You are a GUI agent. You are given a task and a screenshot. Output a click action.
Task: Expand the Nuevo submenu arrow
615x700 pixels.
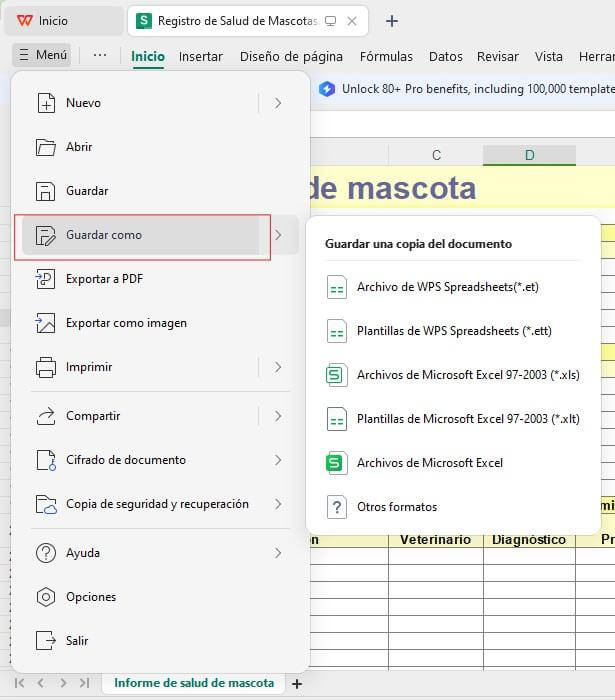278,103
